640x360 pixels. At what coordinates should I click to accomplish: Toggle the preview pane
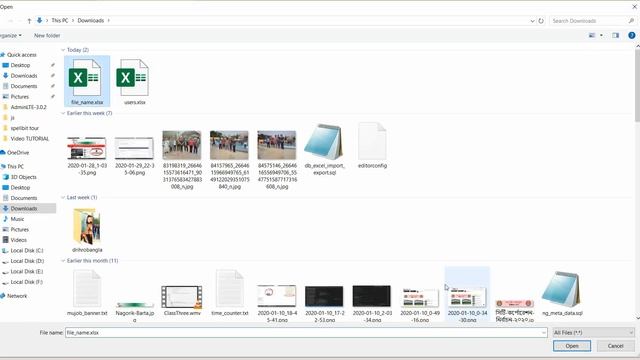(615, 36)
